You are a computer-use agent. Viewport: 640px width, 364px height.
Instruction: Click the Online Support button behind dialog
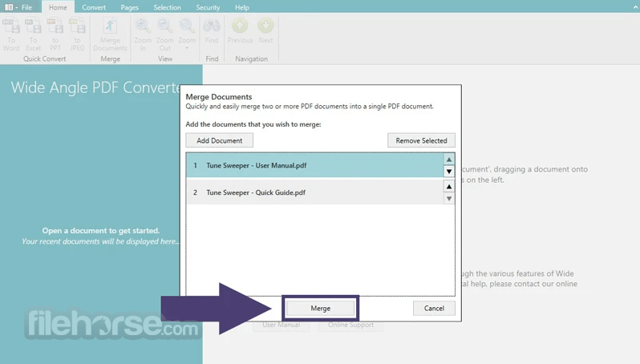pyautogui.click(x=351, y=325)
